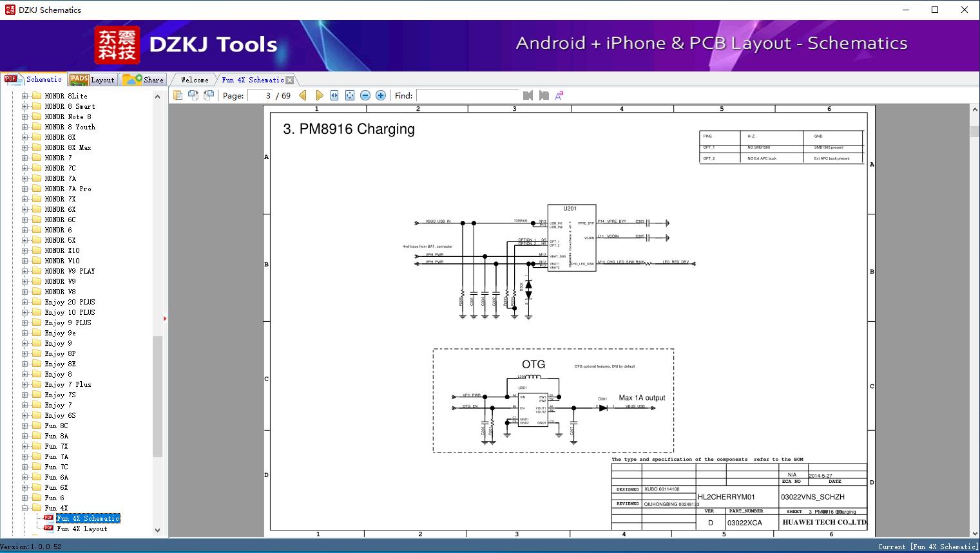Click the Fun 4X Layout PDF icon

[x=48, y=528]
